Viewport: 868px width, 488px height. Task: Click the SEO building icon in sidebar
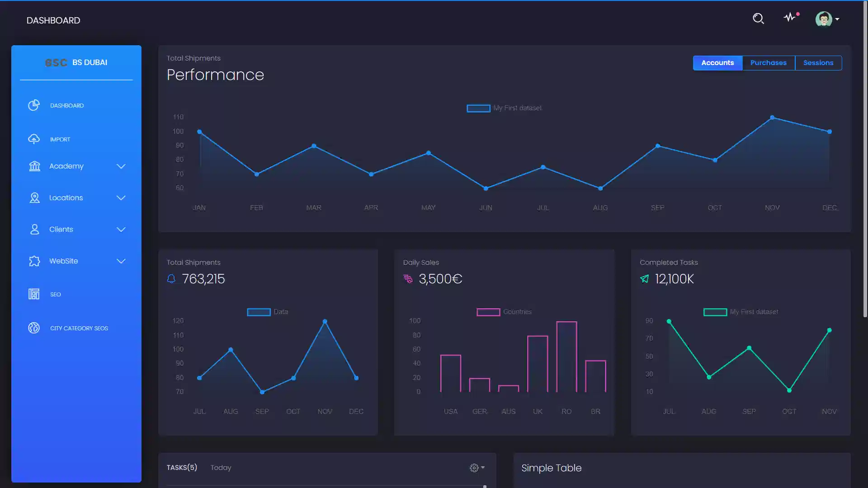[x=34, y=294]
